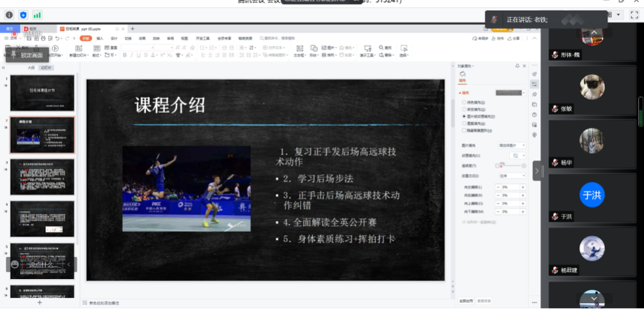The height and width of the screenshot is (311, 644).
Task: Click the text box insert icon
Action: (299, 49)
